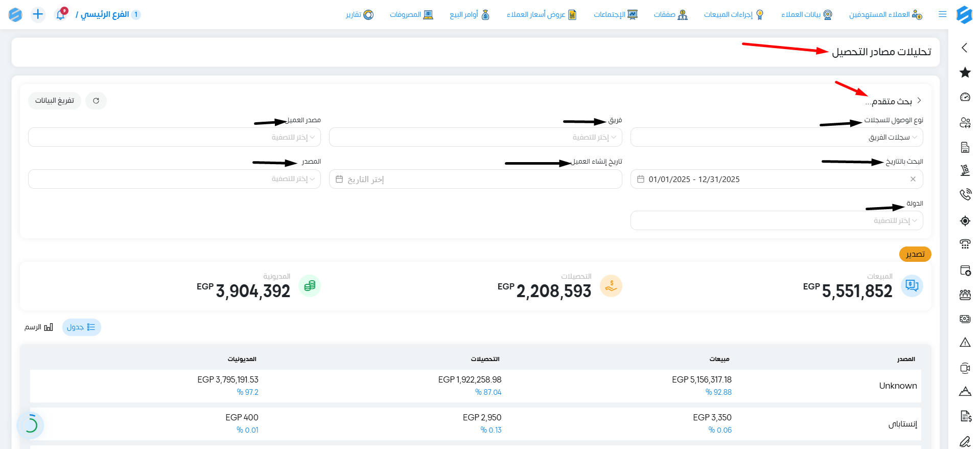
Task: Open the سجلات الفريق access type dropdown
Action: pyautogui.click(x=777, y=137)
